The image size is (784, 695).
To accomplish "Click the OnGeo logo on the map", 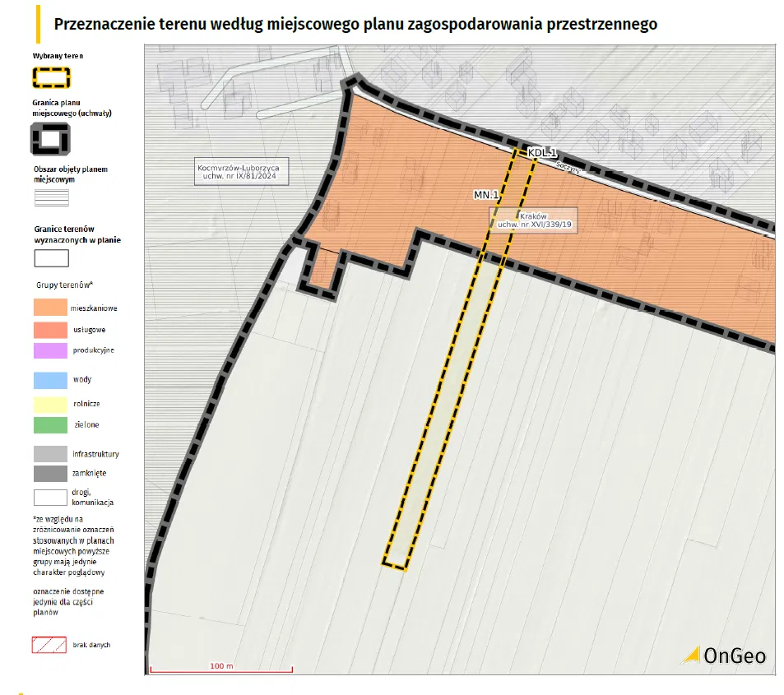I will (725, 655).
